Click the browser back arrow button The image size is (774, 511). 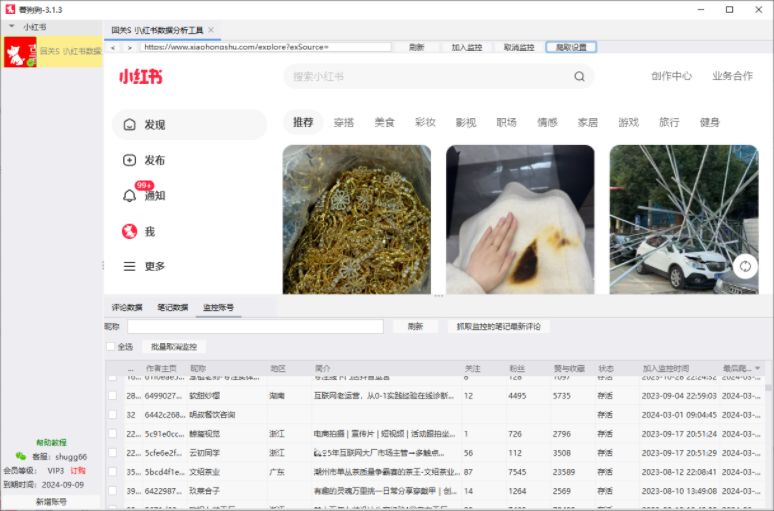(x=113, y=47)
